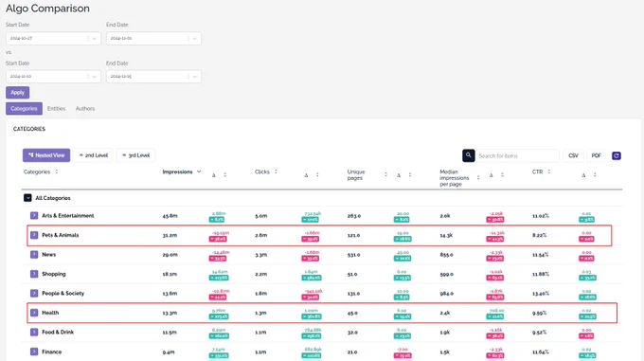
Task: Click the News category label
Action: (x=48, y=255)
